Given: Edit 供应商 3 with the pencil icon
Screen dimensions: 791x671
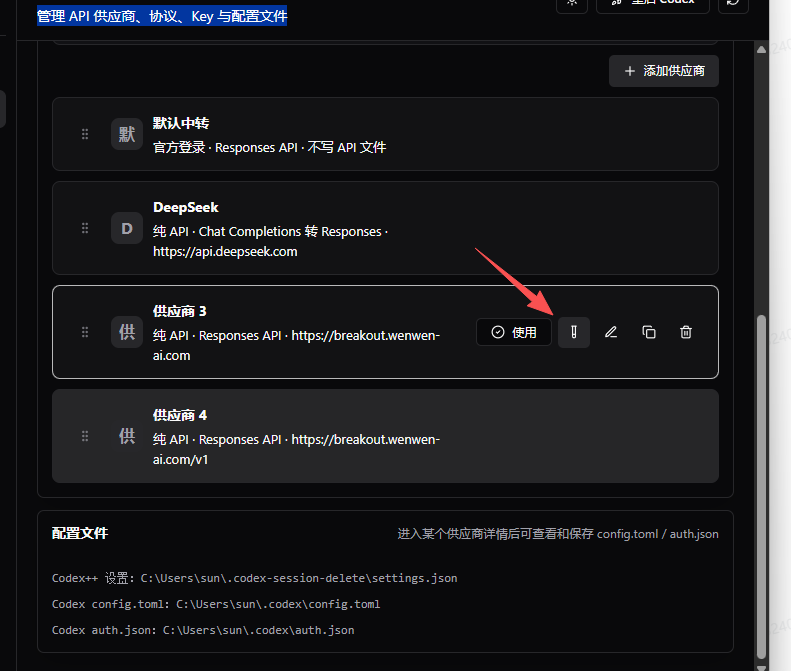Looking at the screenshot, I should [611, 332].
